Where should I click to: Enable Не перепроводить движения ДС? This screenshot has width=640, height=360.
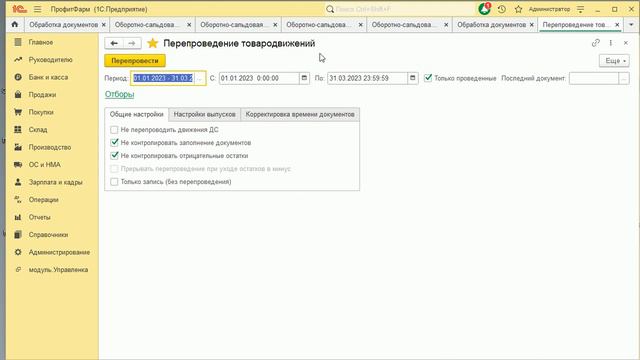114,130
